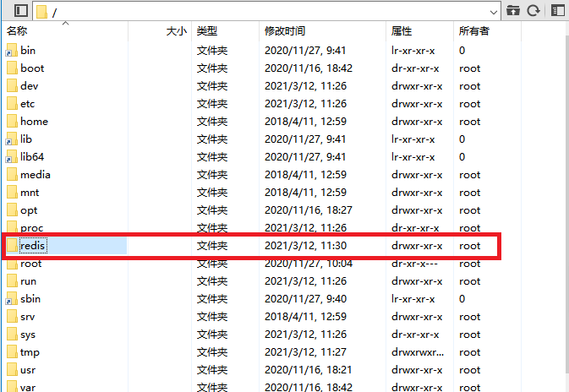Go to parent folder icon

tap(513, 10)
